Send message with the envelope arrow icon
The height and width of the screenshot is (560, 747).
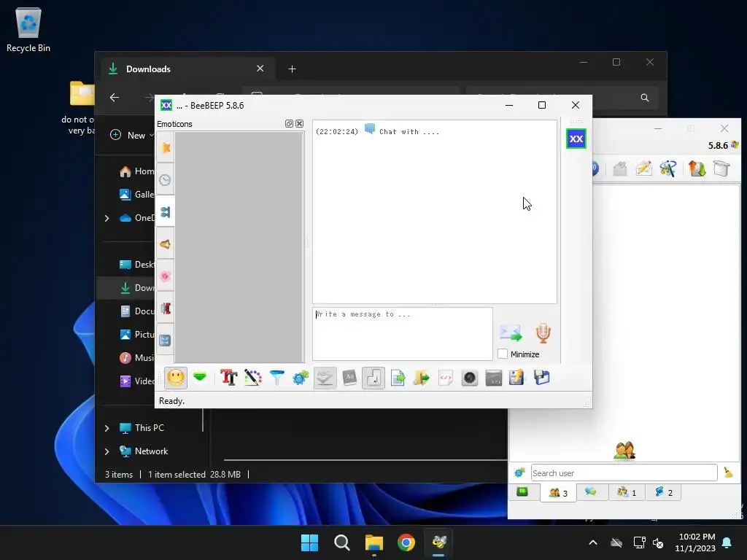click(x=511, y=332)
